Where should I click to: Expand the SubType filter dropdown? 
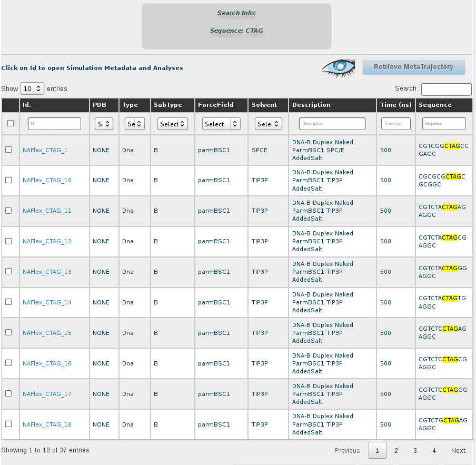(173, 124)
